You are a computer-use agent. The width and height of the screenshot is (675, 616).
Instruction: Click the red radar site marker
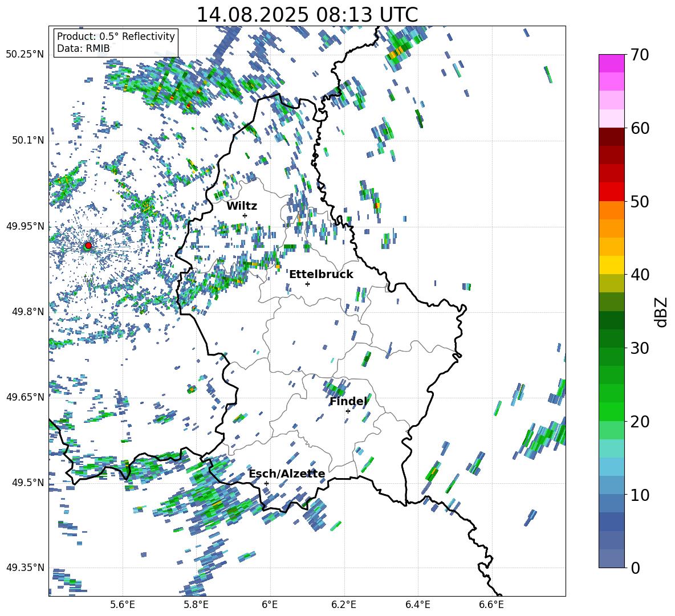coord(88,245)
